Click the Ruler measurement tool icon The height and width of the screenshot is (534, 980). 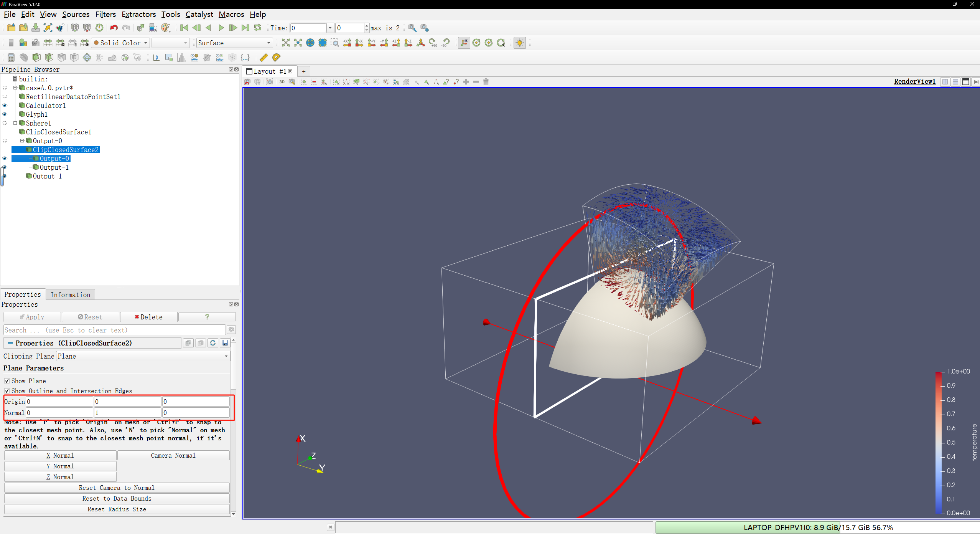point(264,58)
